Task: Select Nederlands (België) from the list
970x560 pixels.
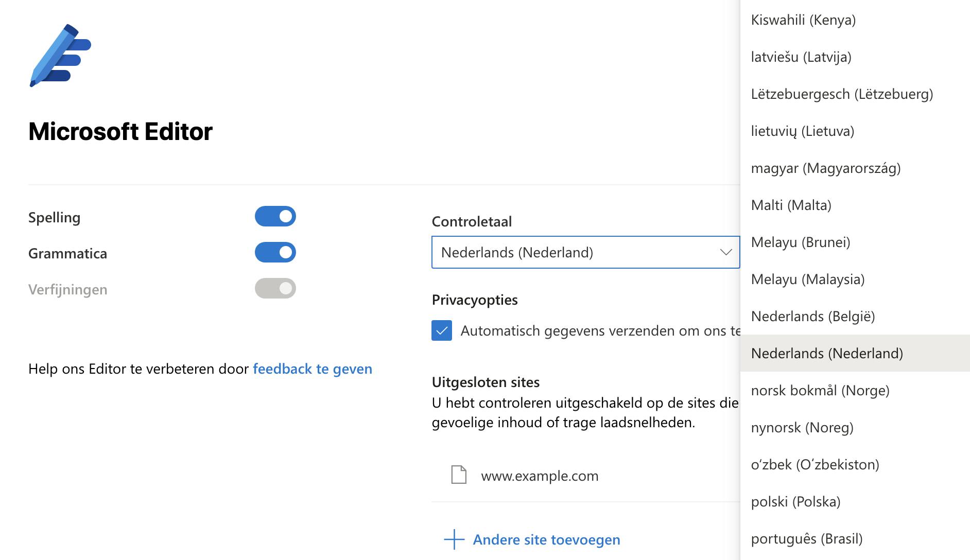Action: point(812,317)
